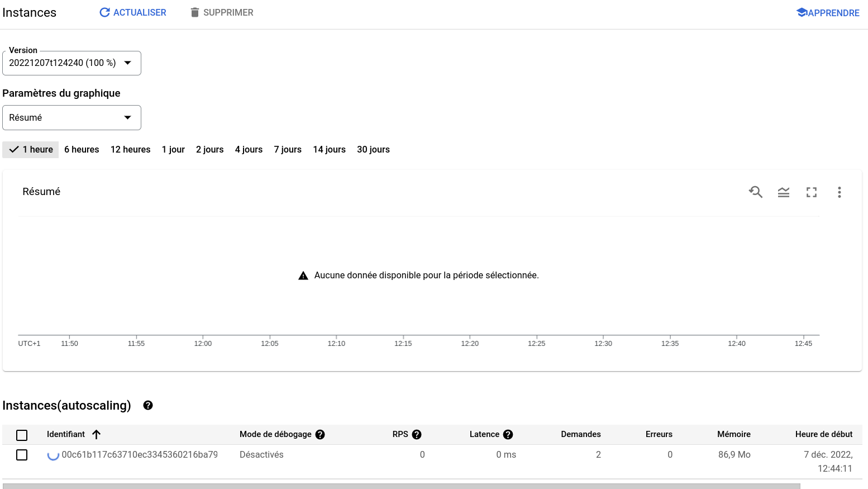Click the loading spinner beside instance ID
The image size is (868, 489).
click(x=53, y=455)
